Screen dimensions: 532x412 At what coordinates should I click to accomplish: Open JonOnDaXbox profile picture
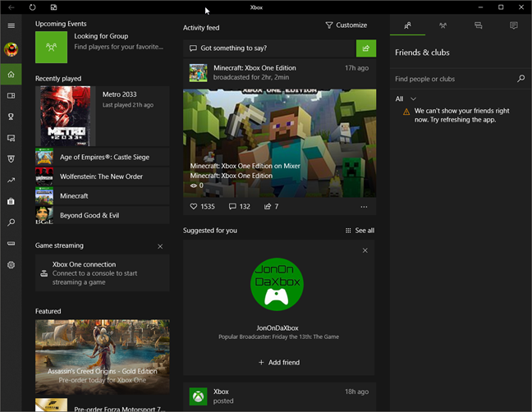click(277, 284)
